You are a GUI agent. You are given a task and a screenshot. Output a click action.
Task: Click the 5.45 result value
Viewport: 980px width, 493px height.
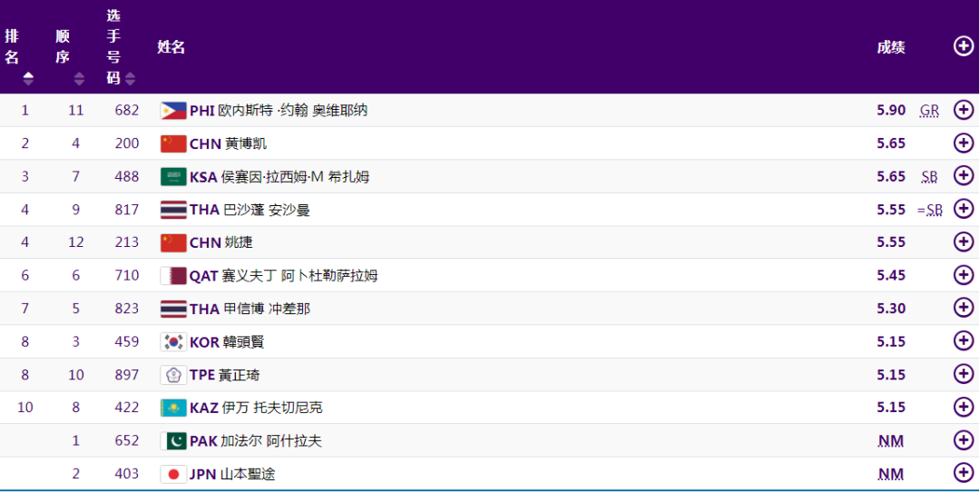(891, 275)
